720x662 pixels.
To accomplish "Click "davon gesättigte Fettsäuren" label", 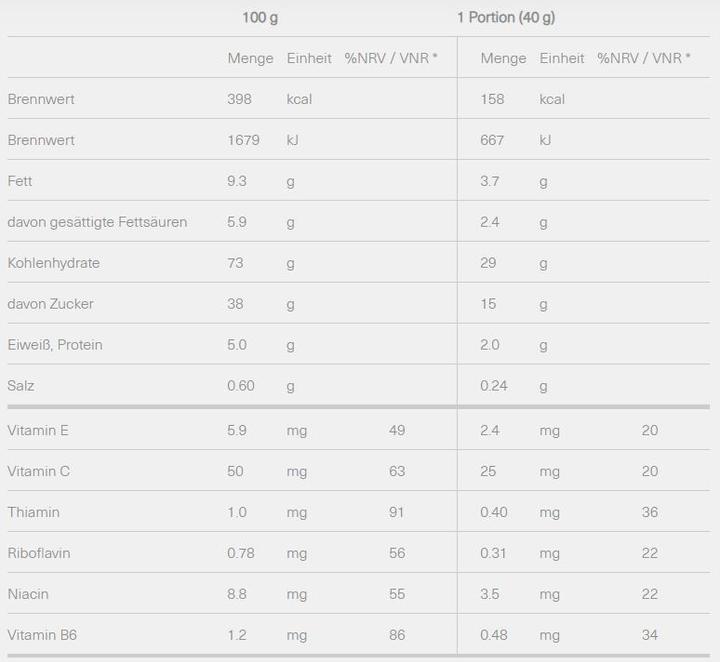I will [97, 222].
